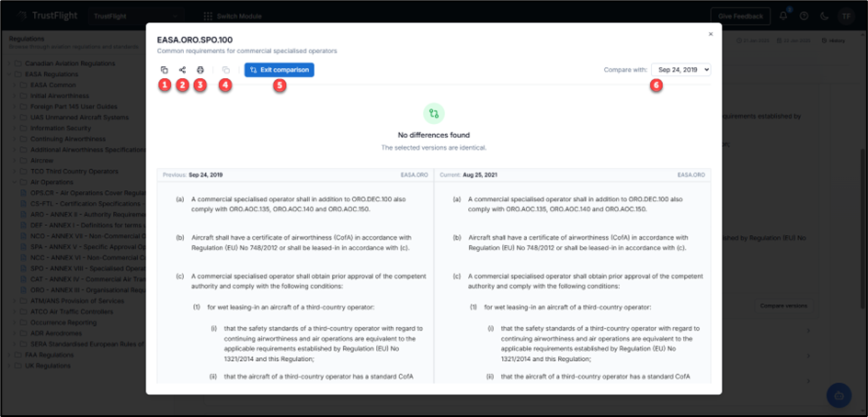Click Exit comparison button

(x=280, y=70)
